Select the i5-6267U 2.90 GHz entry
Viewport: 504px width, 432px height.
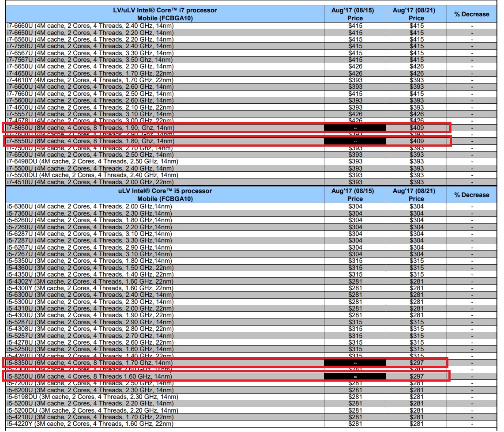pos(89,248)
